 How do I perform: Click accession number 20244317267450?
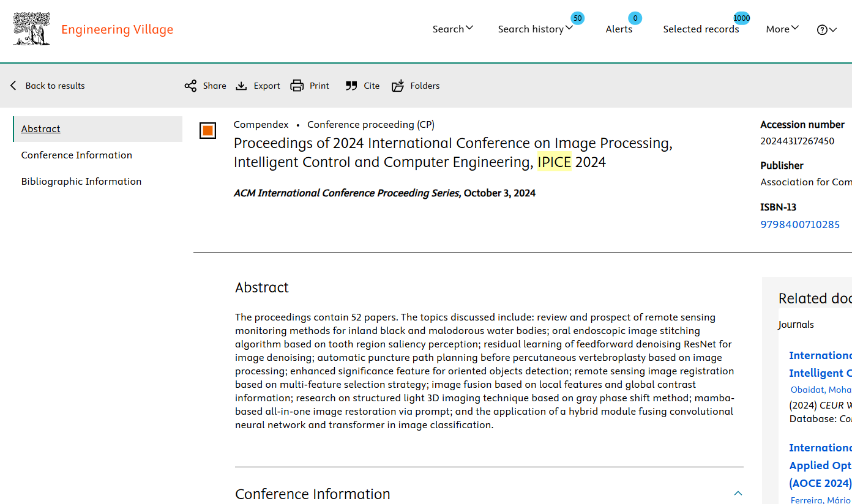[x=797, y=141]
